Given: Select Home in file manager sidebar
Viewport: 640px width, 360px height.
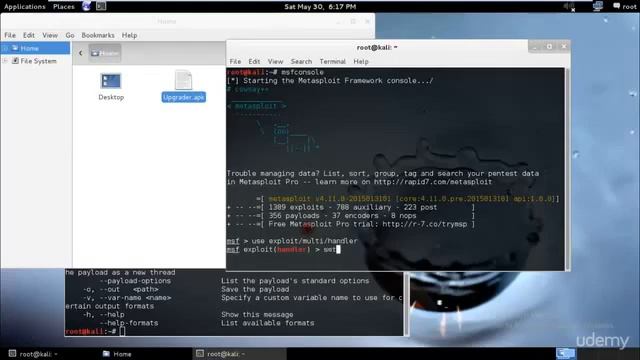Looking at the screenshot, I should pyautogui.click(x=36, y=48).
